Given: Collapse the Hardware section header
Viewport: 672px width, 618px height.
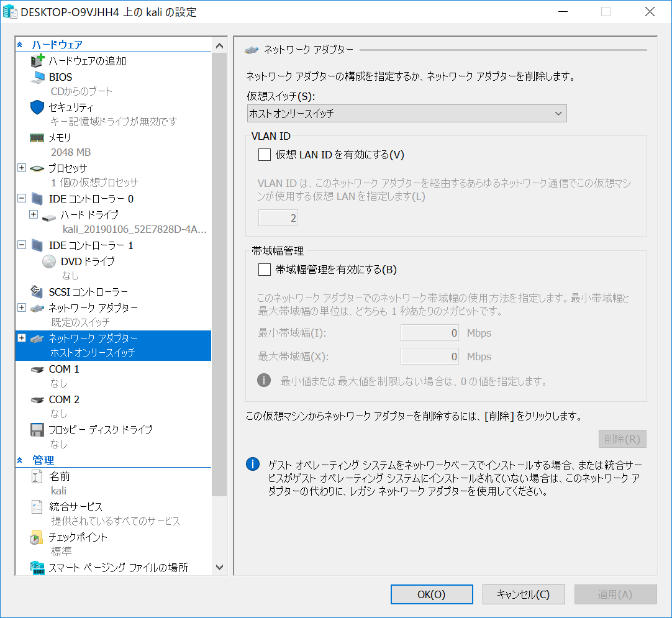Looking at the screenshot, I should click(20, 45).
